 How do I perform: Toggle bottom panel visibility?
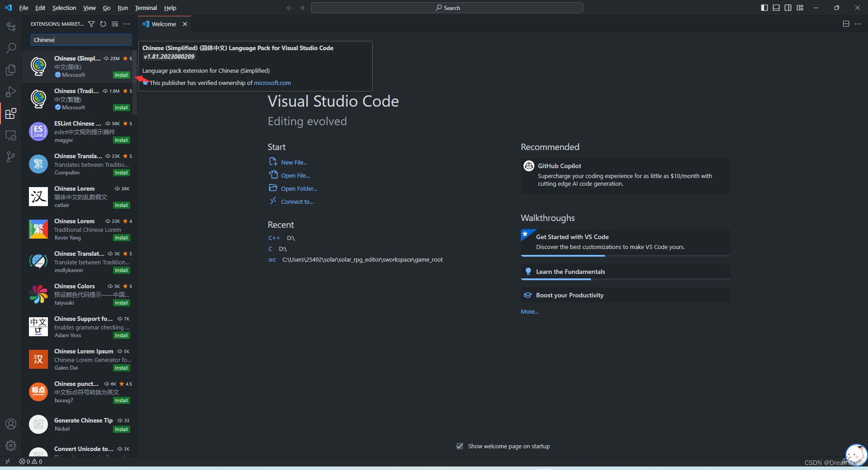[x=776, y=8]
